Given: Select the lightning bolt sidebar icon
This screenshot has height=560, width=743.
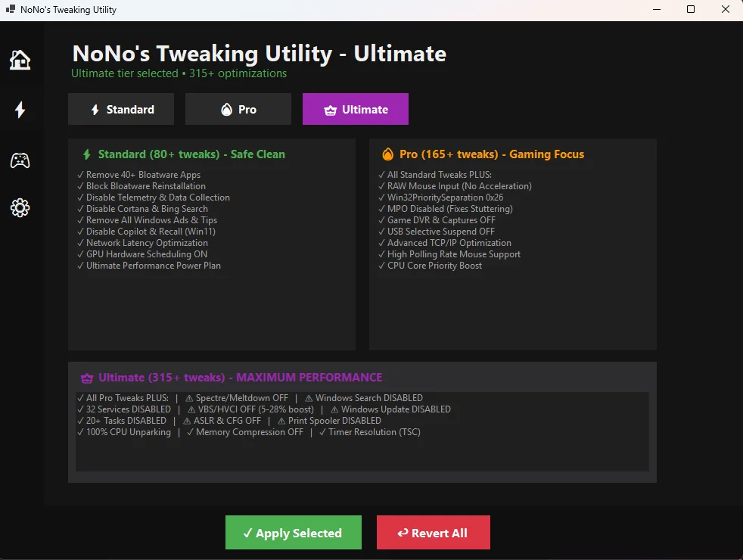Looking at the screenshot, I should click(20, 110).
